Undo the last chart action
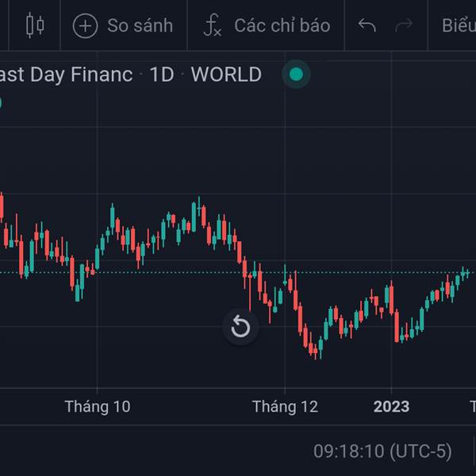The image size is (476, 476). [x=367, y=25]
